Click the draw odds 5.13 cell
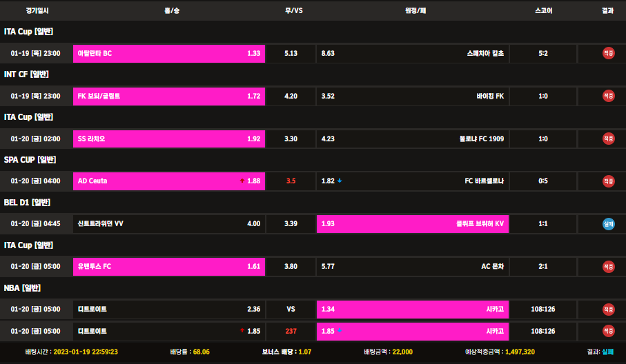 tap(291, 53)
